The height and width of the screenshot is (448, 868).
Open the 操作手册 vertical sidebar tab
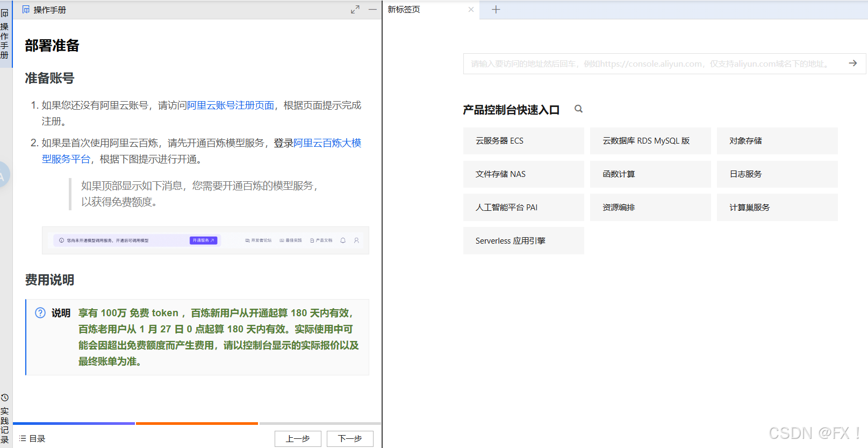tap(5, 34)
